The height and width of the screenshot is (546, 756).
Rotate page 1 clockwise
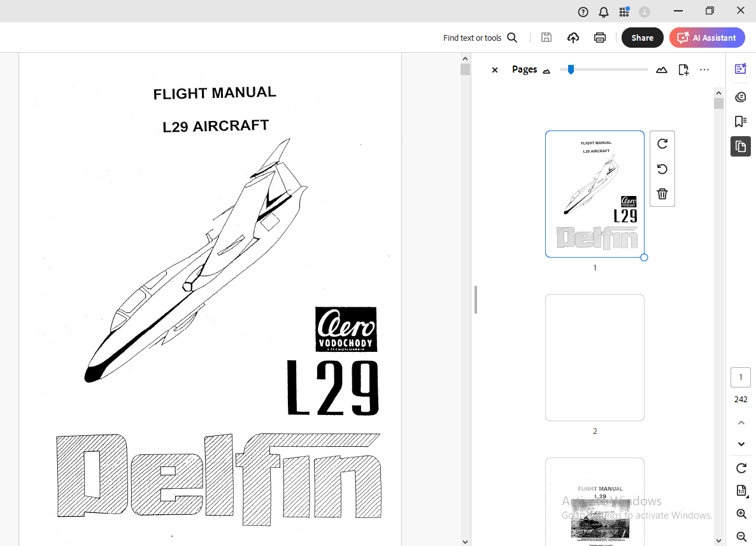[x=662, y=144]
